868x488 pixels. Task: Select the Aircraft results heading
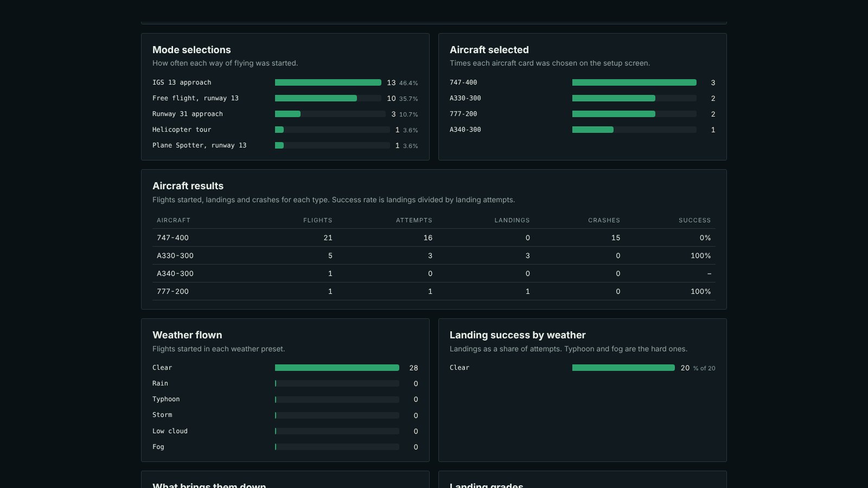click(188, 186)
